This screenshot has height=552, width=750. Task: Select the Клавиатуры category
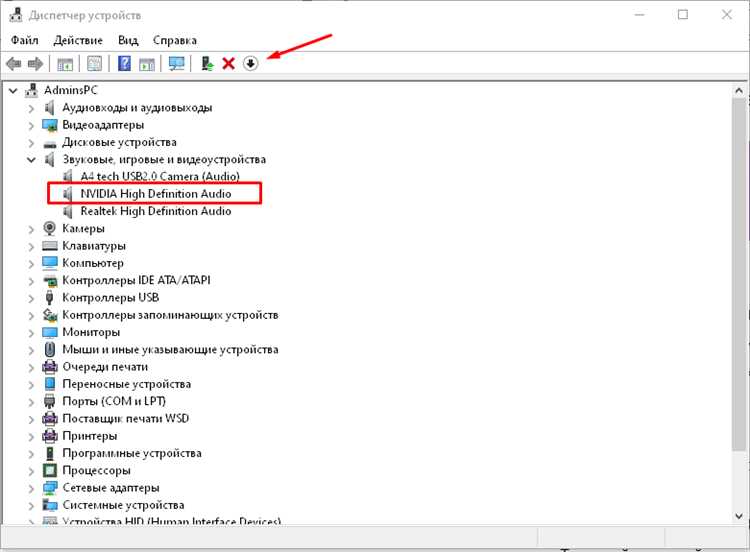tap(93, 245)
